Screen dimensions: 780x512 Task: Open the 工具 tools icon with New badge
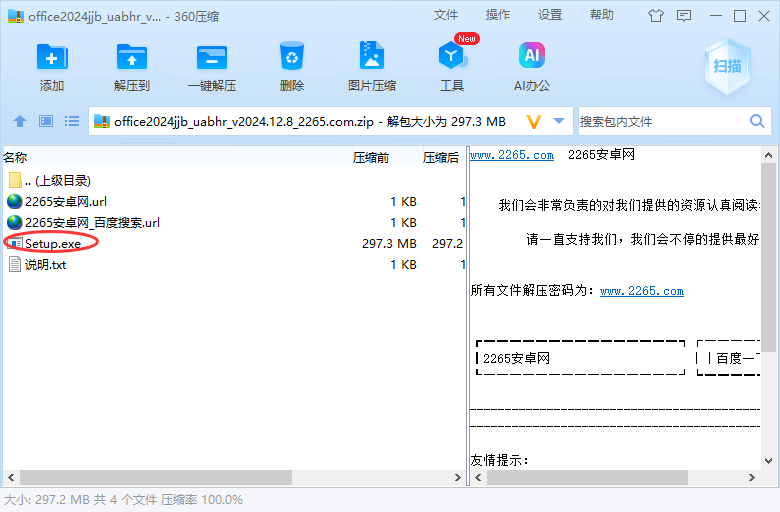452,55
